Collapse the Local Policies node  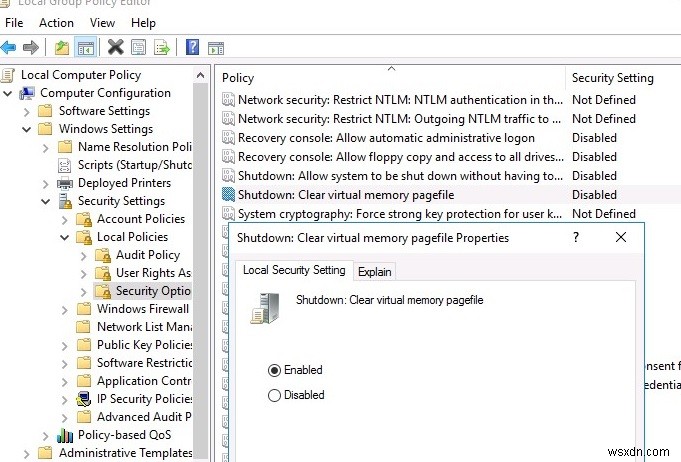64,238
